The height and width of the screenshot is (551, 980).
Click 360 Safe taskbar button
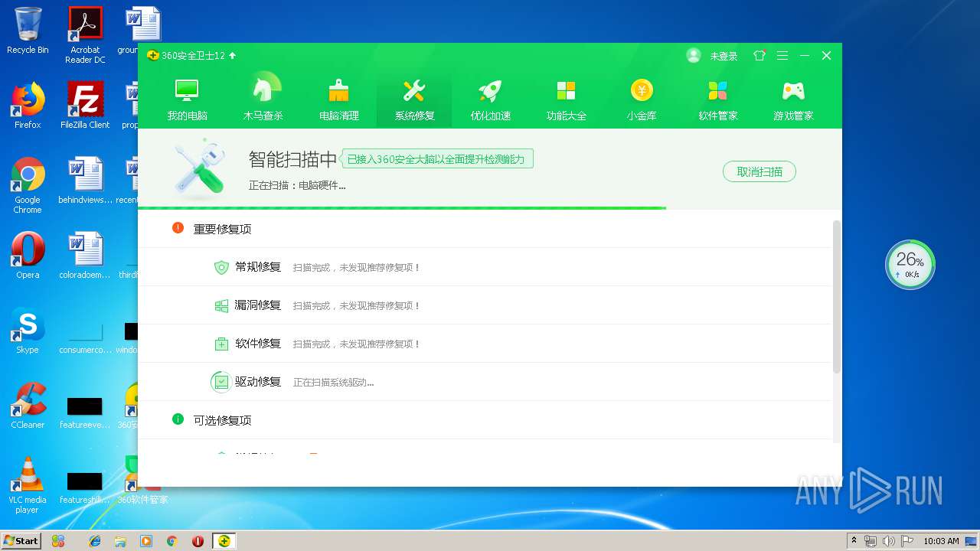point(224,541)
